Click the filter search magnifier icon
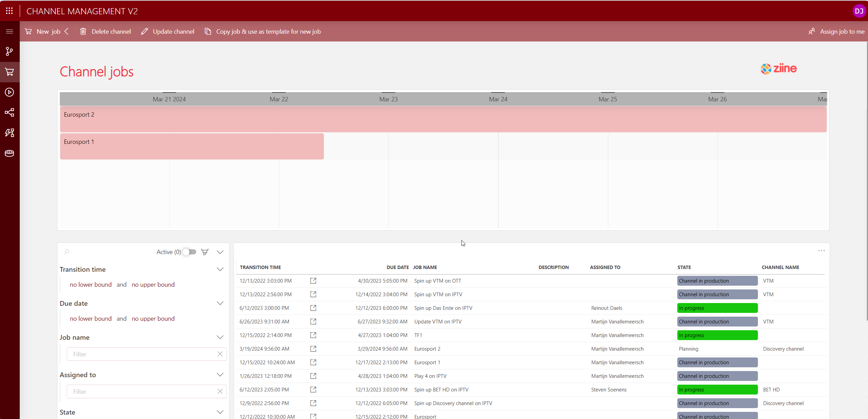This screenshot has width=868, height=419. pos(67,252)
